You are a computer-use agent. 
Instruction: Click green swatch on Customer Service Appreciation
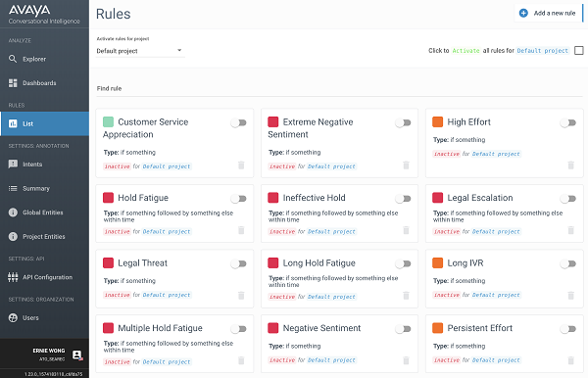click(x=108, y=121)
